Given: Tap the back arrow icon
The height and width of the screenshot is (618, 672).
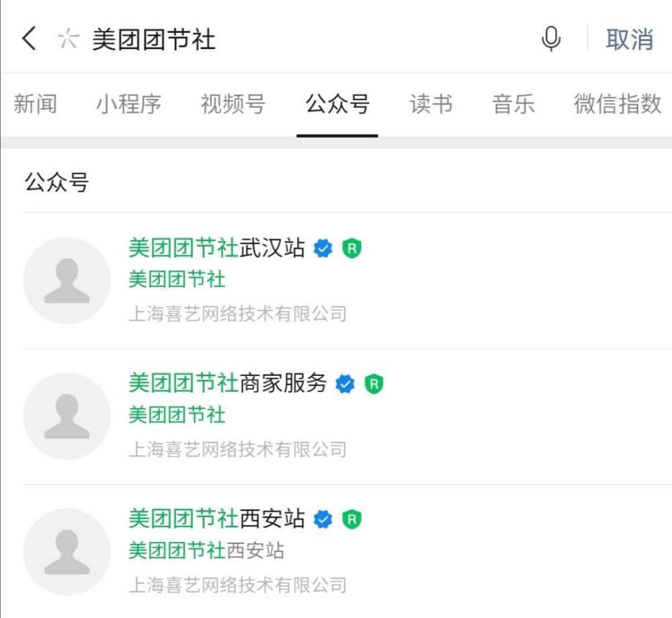Looking at the screenshot, I should coord(29,39).
